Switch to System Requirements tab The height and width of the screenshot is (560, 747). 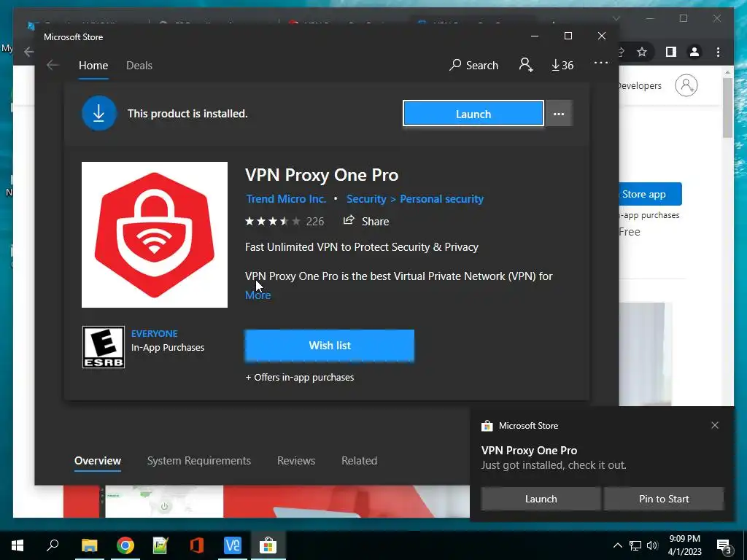pos(198,461)
